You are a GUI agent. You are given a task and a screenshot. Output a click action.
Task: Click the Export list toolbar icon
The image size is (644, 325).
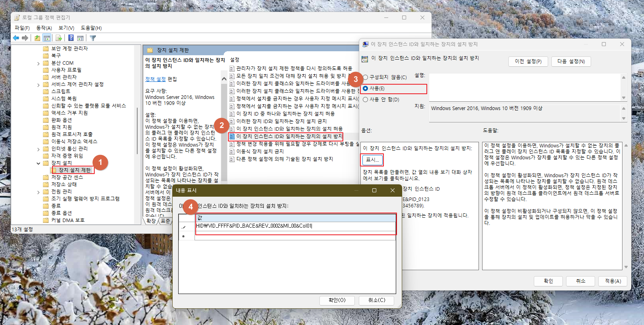click(x=59, y=38)
